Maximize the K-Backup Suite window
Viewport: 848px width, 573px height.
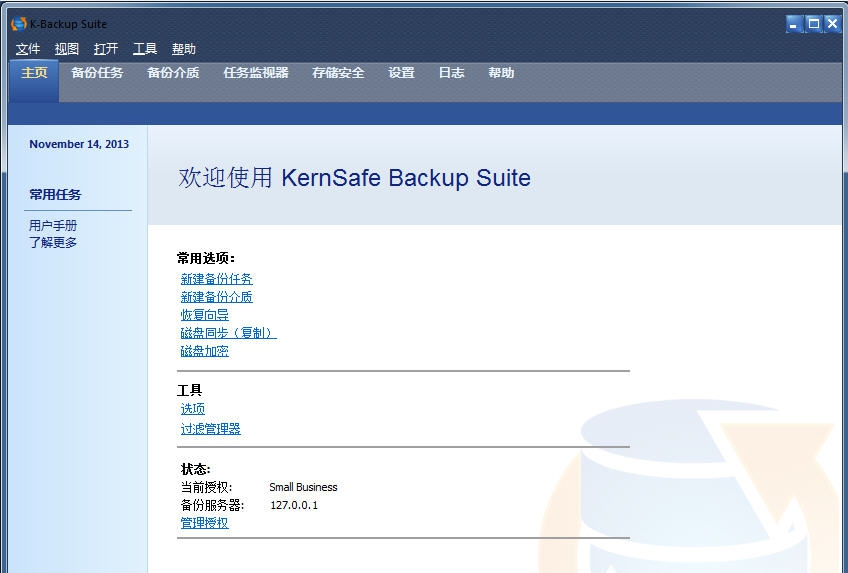(813, 24)
